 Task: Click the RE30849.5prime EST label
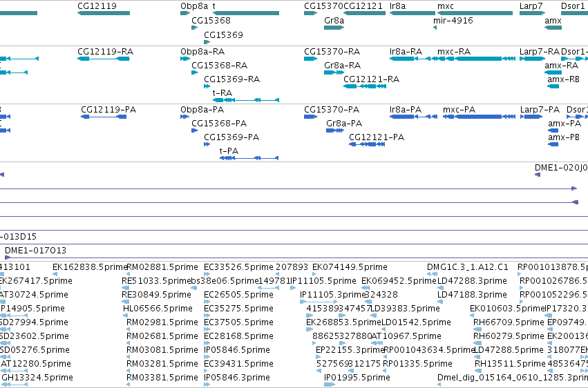(156, 295)
